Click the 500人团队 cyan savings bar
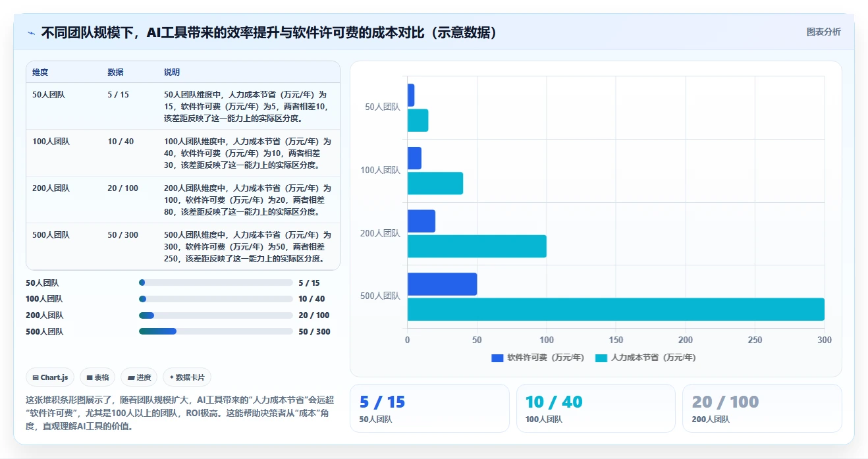 (x=616, y=310)
